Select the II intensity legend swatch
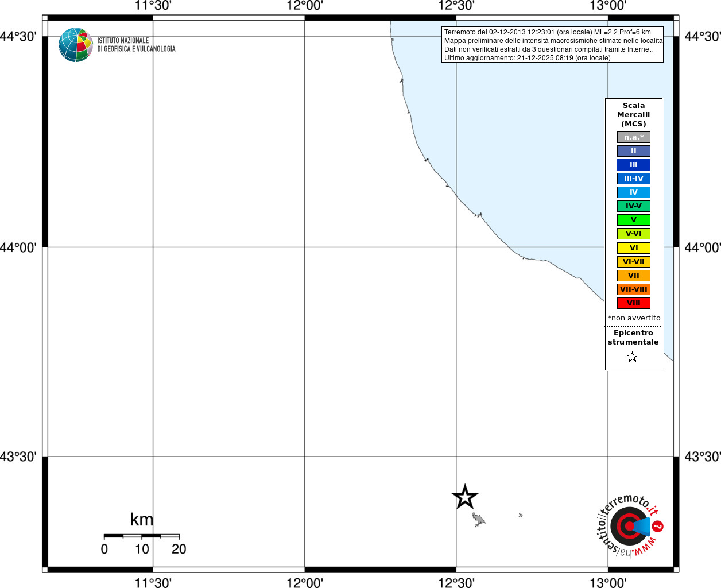The width and height of the screenshot is (721, 588). click(634, 151)
